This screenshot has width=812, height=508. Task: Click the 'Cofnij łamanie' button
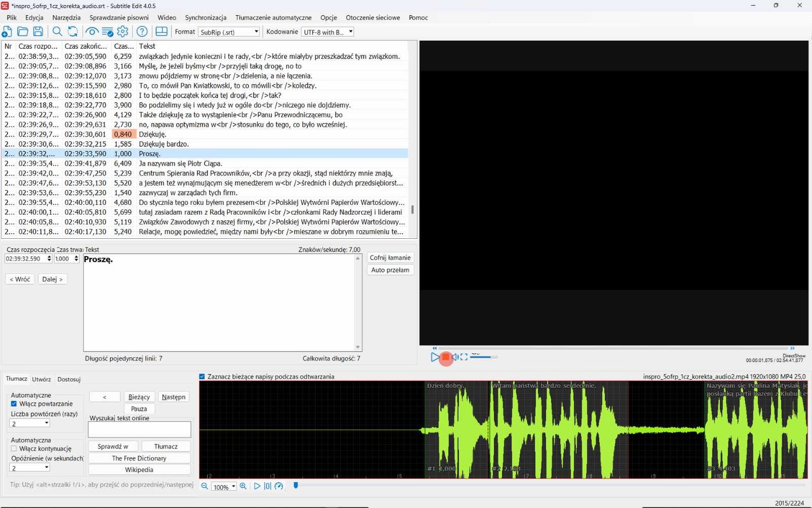(390, 258)
